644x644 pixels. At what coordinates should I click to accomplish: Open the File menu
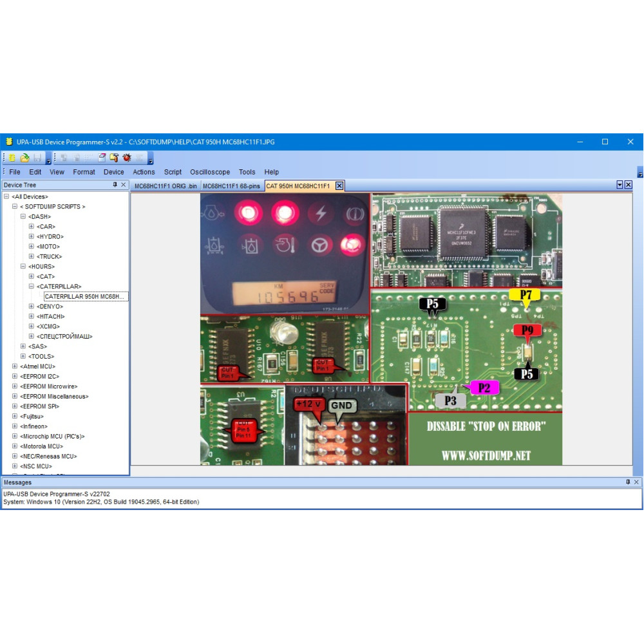(x=15, y=172)
